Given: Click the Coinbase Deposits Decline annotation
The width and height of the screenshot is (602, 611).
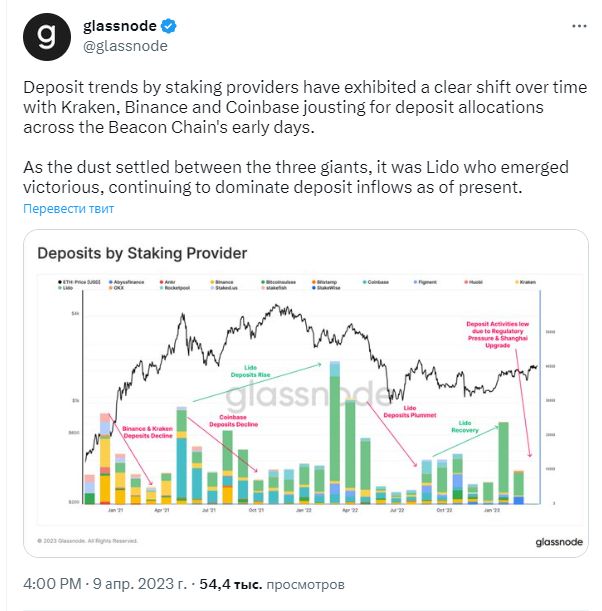Looking at the screenshot, I should pyautogui.click(x=233, y=420).
